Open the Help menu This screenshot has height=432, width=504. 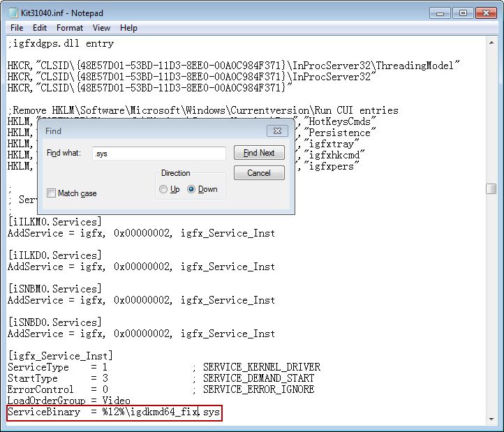(128, 28)
